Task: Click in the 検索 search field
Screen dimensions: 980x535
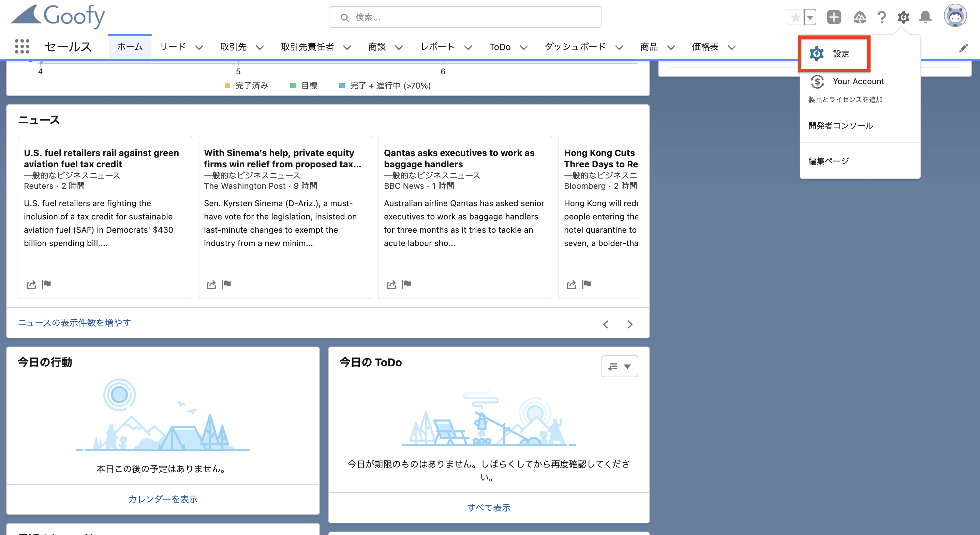Action: [465, 17]
